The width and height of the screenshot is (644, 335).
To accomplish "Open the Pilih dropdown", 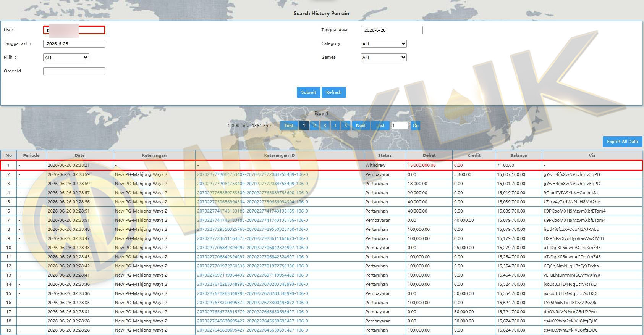I will pyautogui.click(x=66, y=58).
